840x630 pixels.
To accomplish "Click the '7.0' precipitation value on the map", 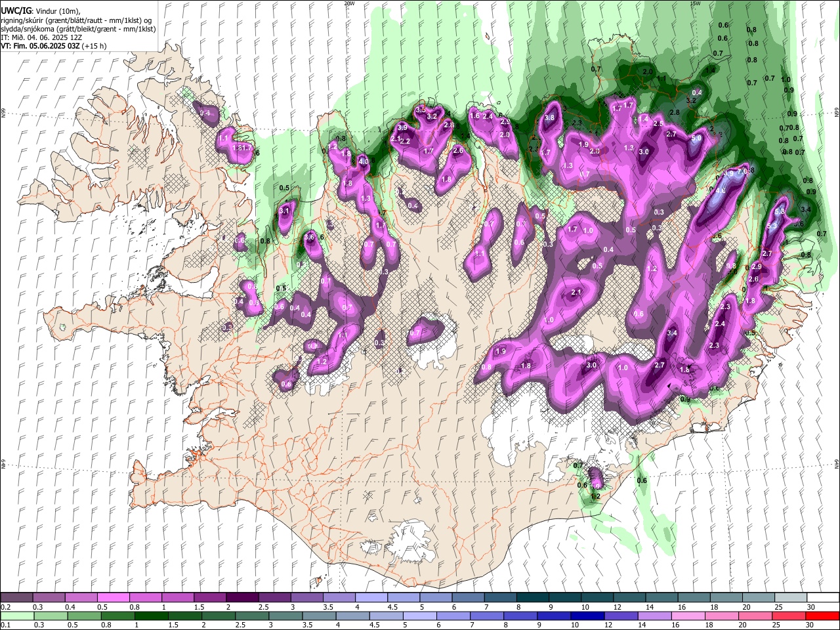I will [x=742, y=171].
